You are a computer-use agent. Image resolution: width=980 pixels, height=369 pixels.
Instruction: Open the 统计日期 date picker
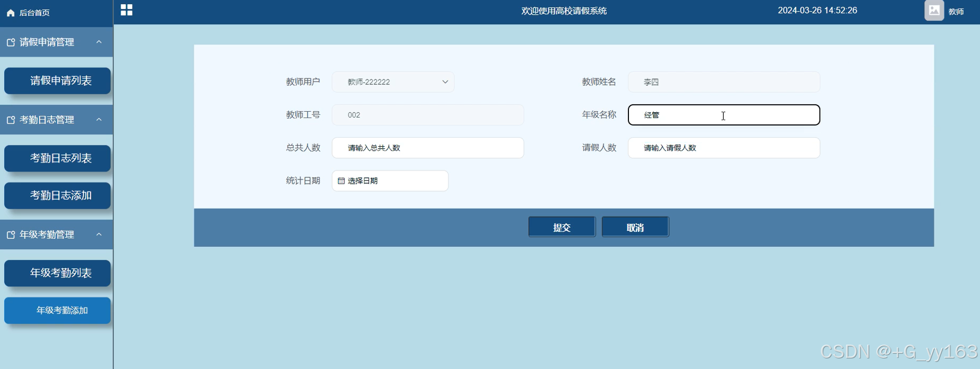click(x=390, y=181)
